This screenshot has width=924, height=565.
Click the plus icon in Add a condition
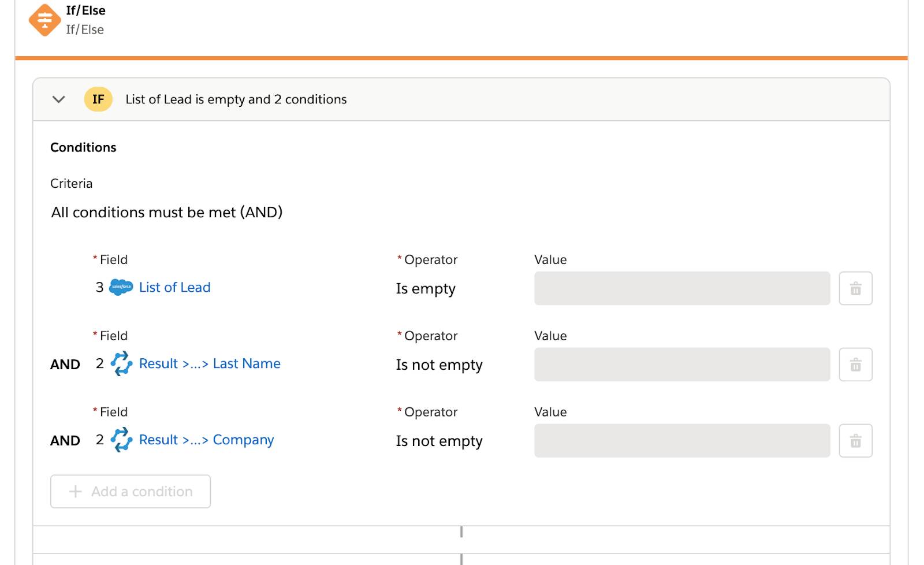tap(75, 492)
